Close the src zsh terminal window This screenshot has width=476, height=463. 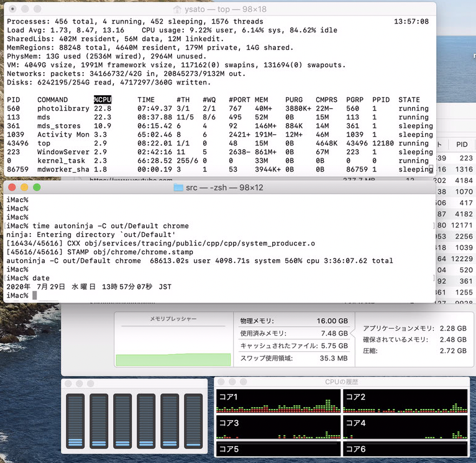click(13, 187)
